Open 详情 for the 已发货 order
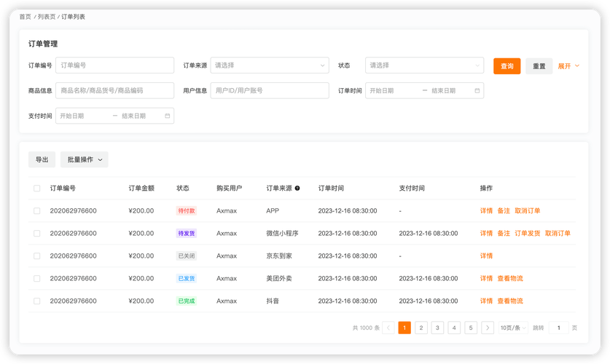 coord(486,279)
